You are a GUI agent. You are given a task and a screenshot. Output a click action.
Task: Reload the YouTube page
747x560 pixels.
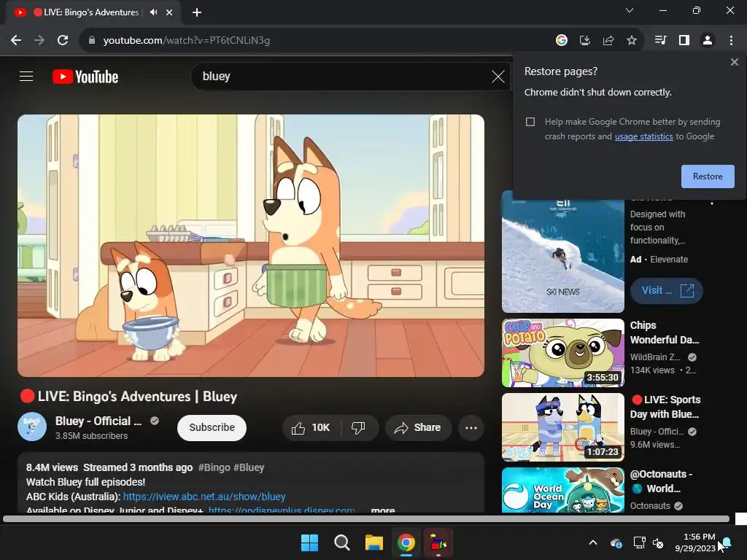click(x=63, y=41)
